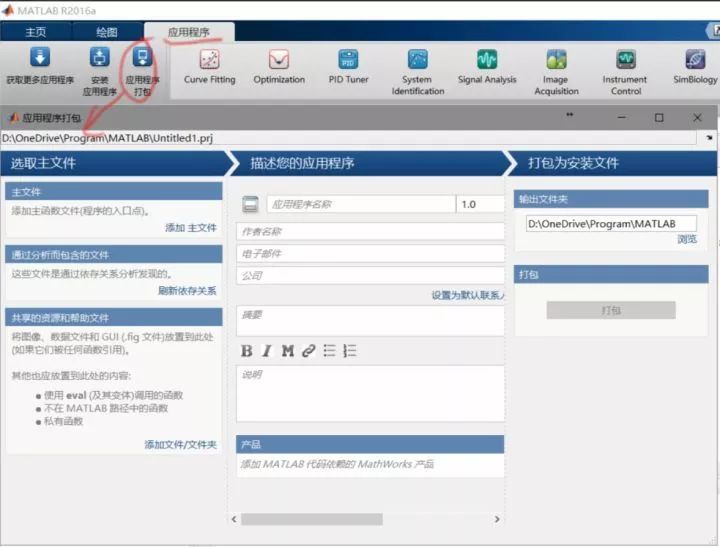Click the 添加 主文件 link
Image resolution: width=720 pixels, height=547 pixels.
(190, 228)
